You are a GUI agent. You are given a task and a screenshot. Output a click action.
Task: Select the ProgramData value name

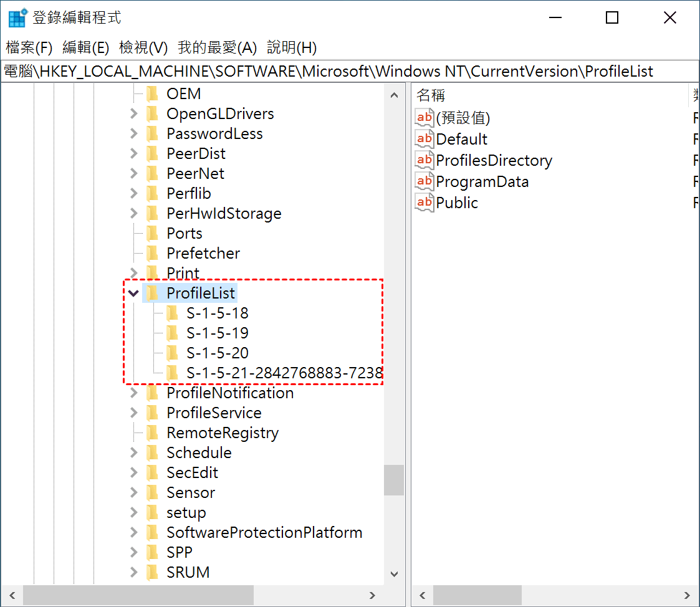pos(482,181)
